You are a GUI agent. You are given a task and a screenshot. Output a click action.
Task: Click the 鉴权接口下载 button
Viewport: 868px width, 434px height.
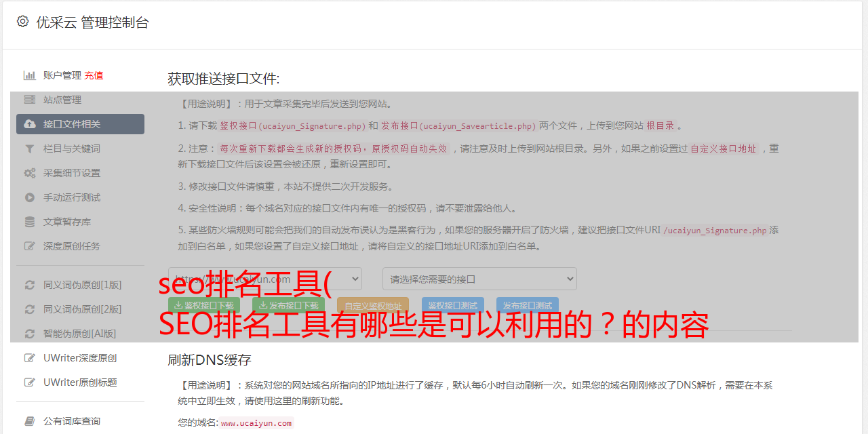tap(204, 306)
